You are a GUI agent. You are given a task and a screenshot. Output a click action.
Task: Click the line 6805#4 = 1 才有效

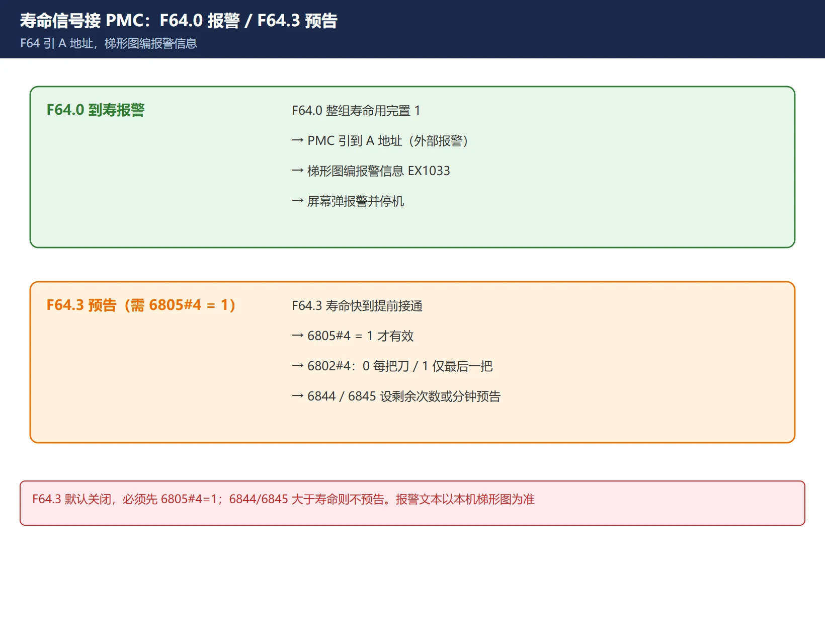(x=353, y=336)
